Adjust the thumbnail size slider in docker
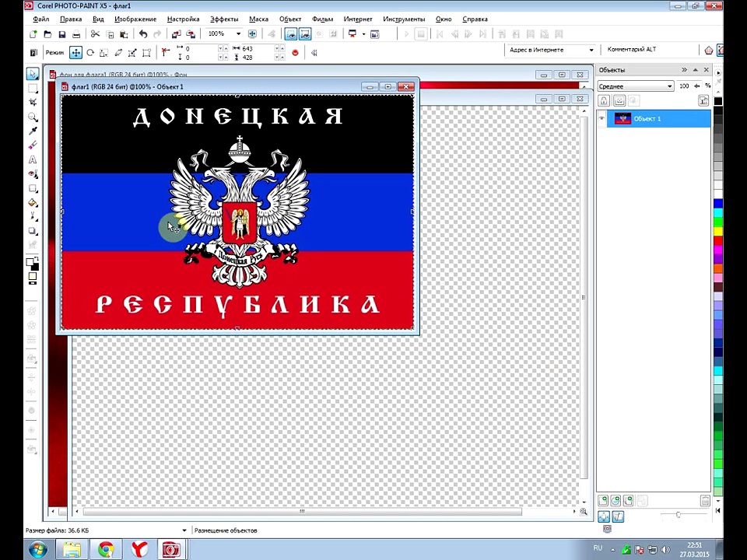Screen dimensions: 747x560 pos(679,515)
